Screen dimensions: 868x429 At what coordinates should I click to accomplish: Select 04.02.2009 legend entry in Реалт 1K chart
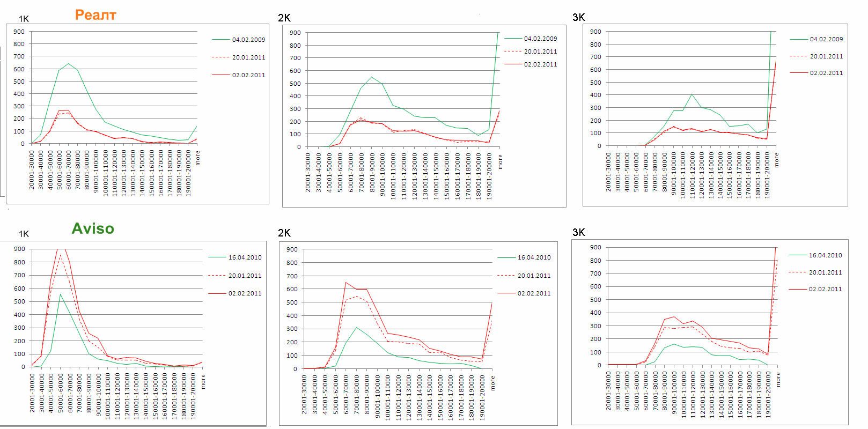click(x=248, y=40)
